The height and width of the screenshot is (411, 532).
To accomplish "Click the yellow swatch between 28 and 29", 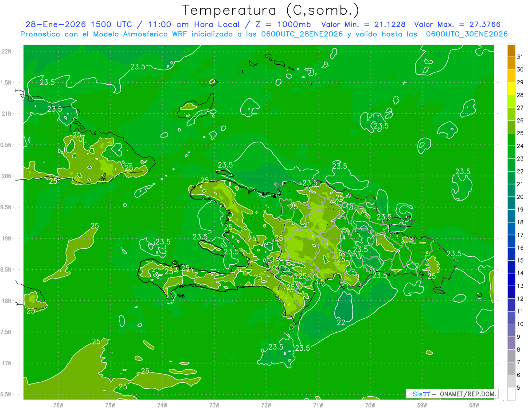I will coord(511,89).
